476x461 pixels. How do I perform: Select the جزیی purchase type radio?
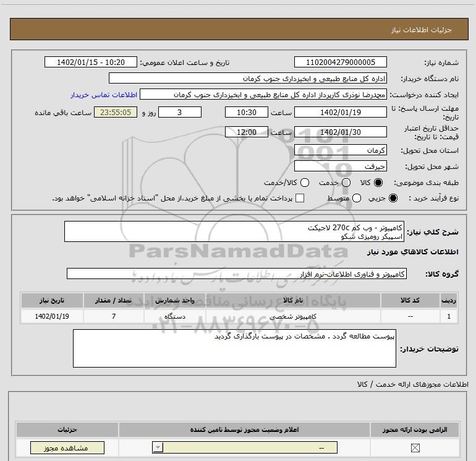[393, 198]
